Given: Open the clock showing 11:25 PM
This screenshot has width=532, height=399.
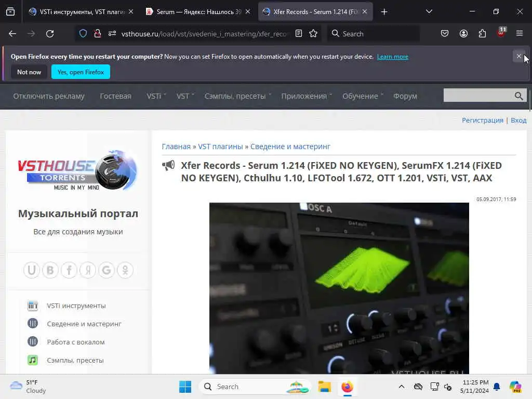Looking at the screenshot, I should (474, 387).
